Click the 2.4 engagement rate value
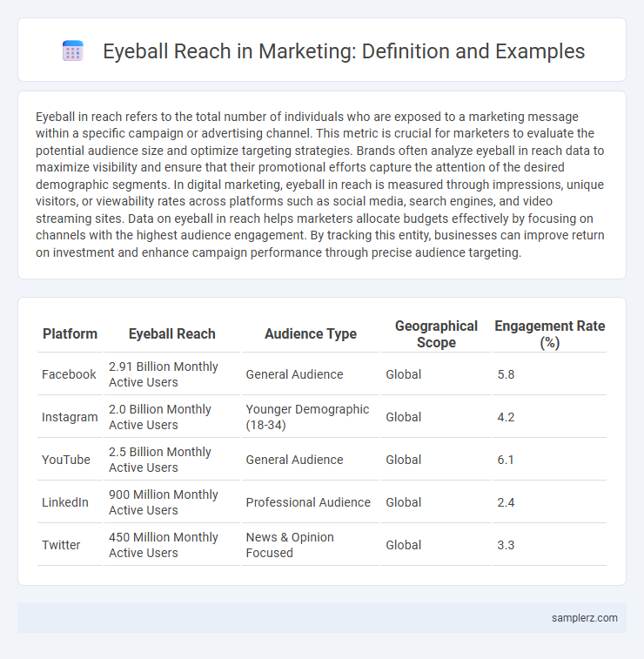Screen dimensions: 644x659 (x=506, y=502)
